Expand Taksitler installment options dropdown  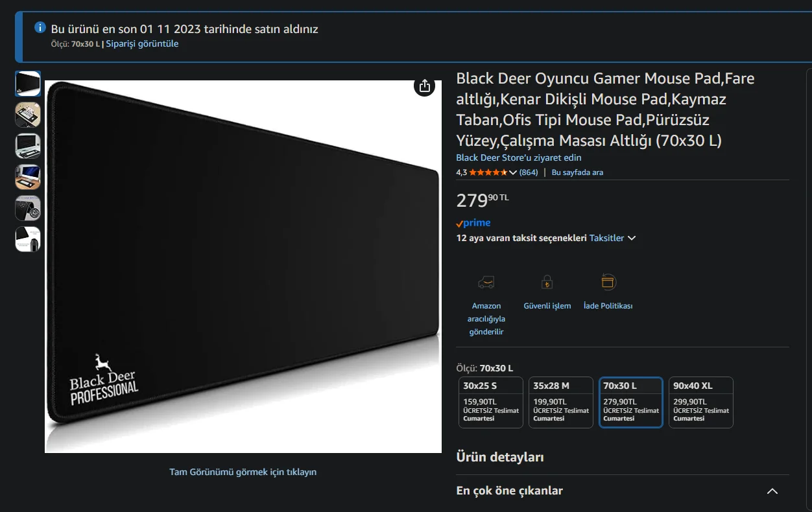612,238
